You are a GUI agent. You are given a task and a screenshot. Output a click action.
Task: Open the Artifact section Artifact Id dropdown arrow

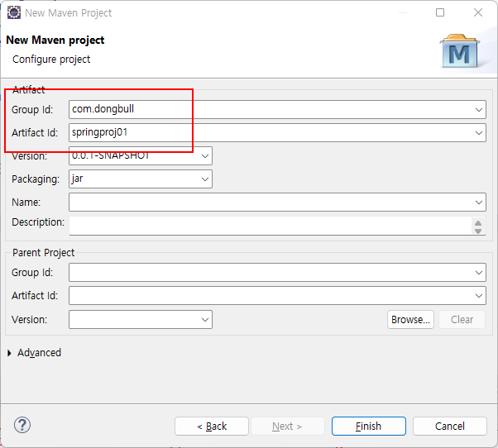click(479, 133)
